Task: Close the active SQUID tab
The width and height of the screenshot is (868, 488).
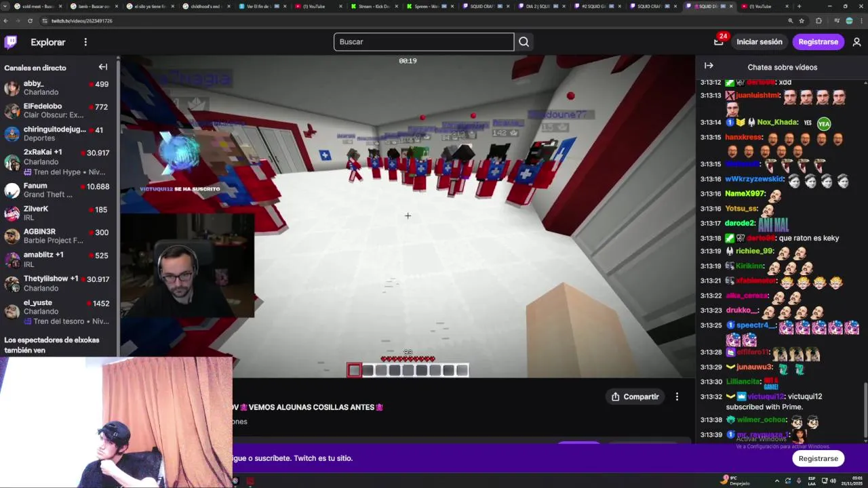Action: [730, 6]
